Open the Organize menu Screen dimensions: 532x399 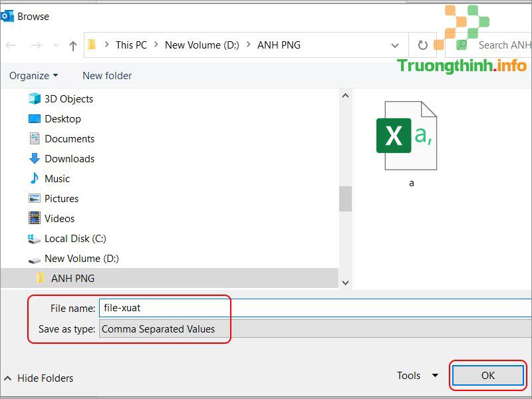tap(34, 76)
